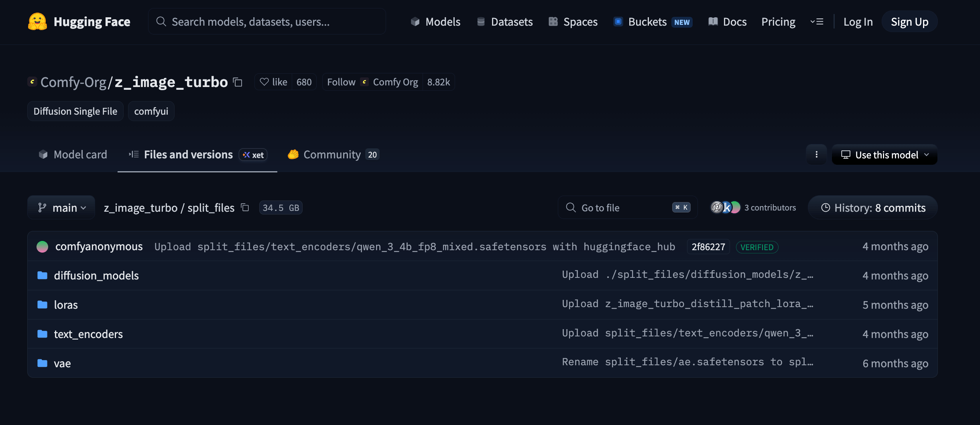Click the comfyui tag

click(x=151, y=111)
